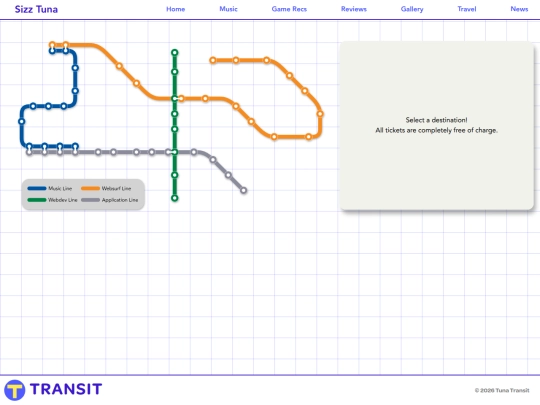This screenshot has height=405, width=540.
Task: Click the gray Application Line legend swatch
Action: click(x=90, y=200)
